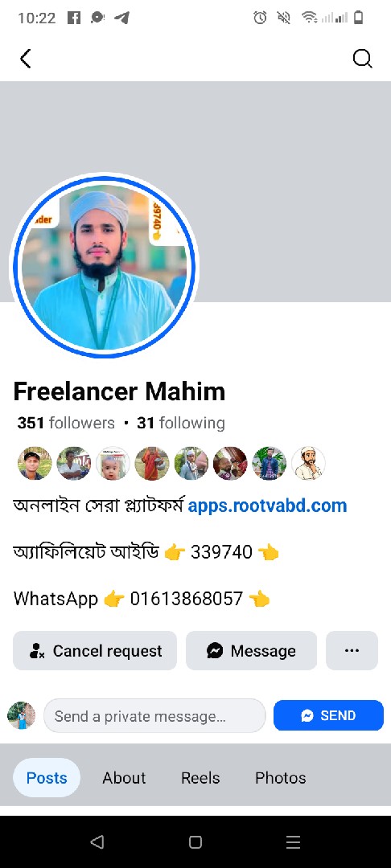391x868 pixels.
Task: Focus the Send a private message field
Action: [154, 716]
